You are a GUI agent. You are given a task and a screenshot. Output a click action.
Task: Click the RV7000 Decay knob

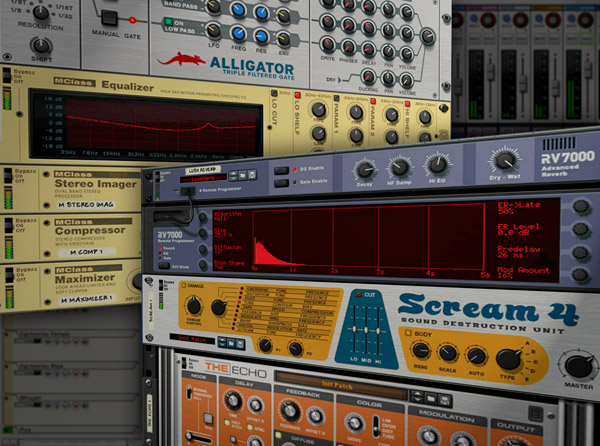tap(364, 171)
